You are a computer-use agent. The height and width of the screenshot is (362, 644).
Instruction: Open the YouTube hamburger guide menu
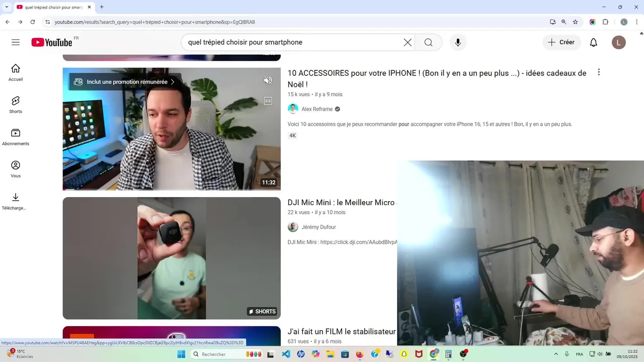[x=16, y=42]
